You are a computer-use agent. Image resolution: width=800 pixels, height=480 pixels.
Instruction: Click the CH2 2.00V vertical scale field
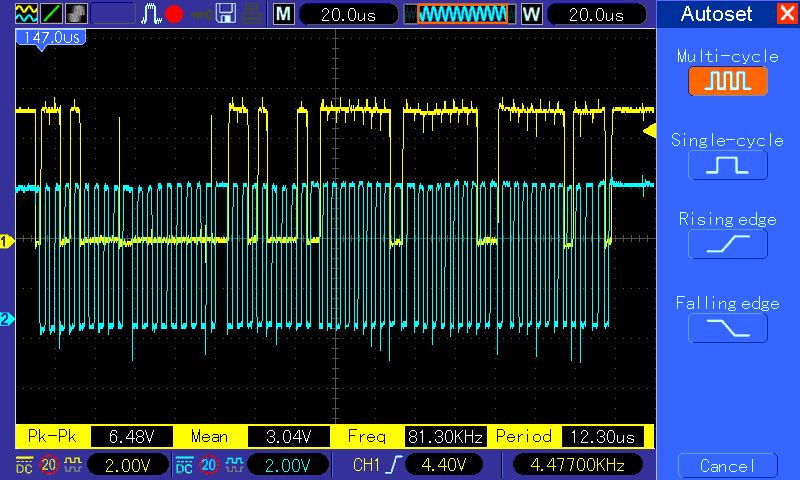click(288, 465)
